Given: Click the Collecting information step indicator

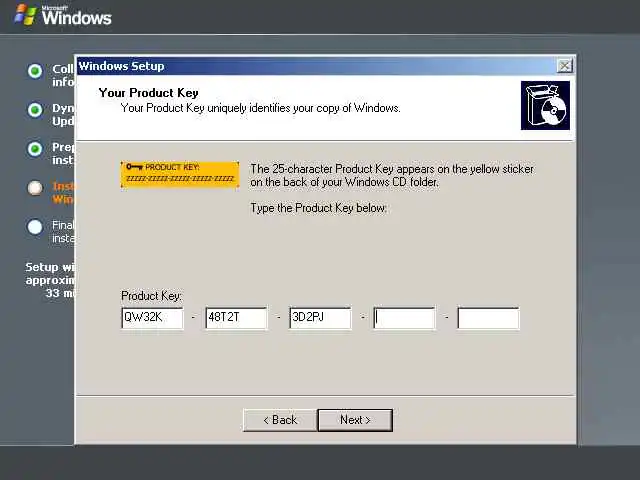Looking at the screenshot, I should (35, 71).
